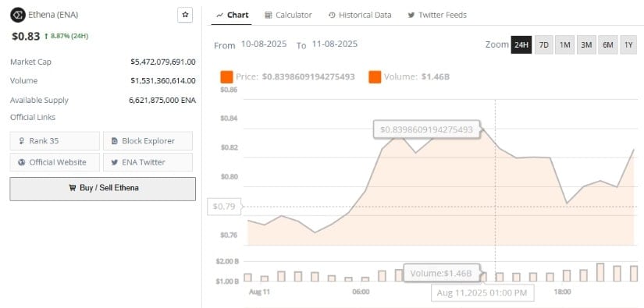
Task: Open the Historical Data tab
Action: click(x=360, y=15)
